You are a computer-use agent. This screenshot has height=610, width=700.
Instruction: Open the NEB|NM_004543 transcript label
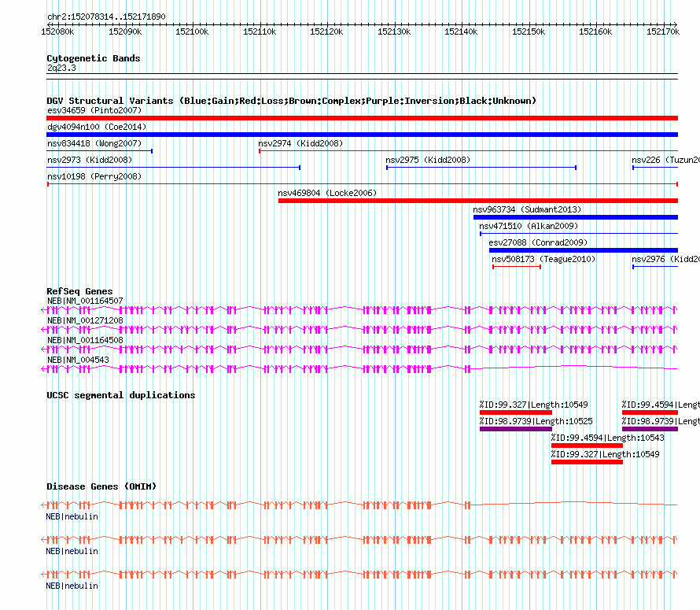pos(78,360)
